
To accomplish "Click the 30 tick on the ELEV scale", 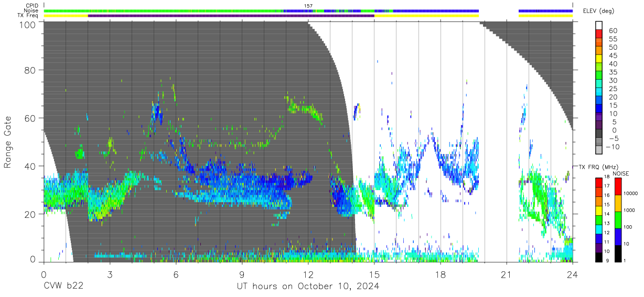I will pos(613,80).
